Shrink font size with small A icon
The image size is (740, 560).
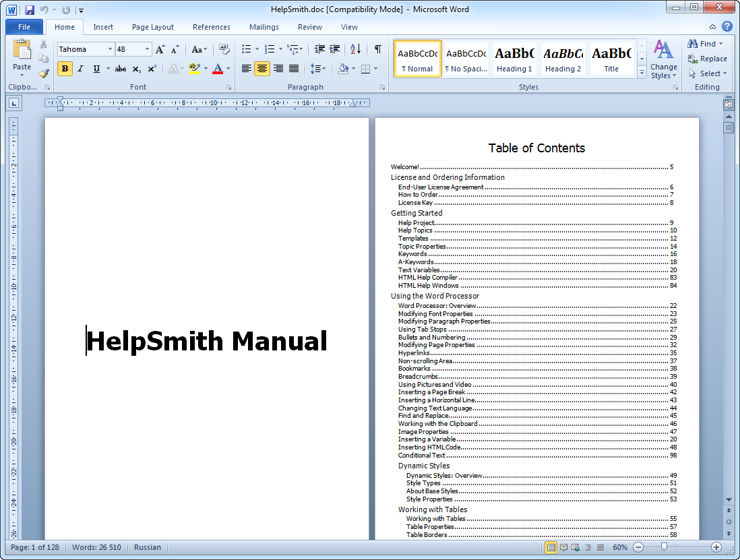pyautogui.click(x=175, y=50)
